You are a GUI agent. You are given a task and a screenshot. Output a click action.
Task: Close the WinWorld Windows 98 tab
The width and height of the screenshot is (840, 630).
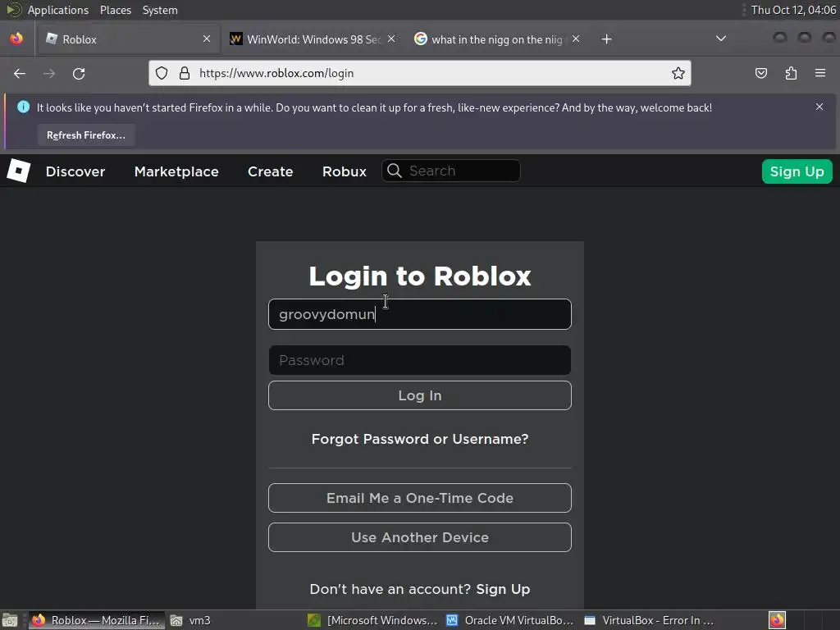(391, 39)
